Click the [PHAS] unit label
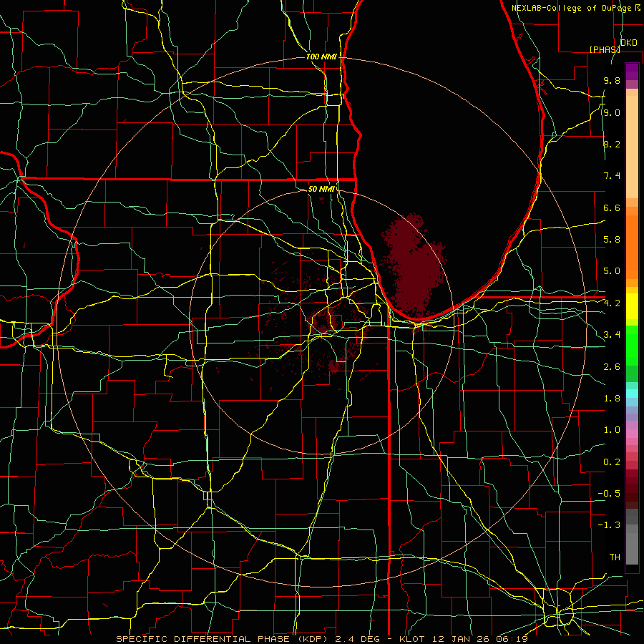 (605, 49)
